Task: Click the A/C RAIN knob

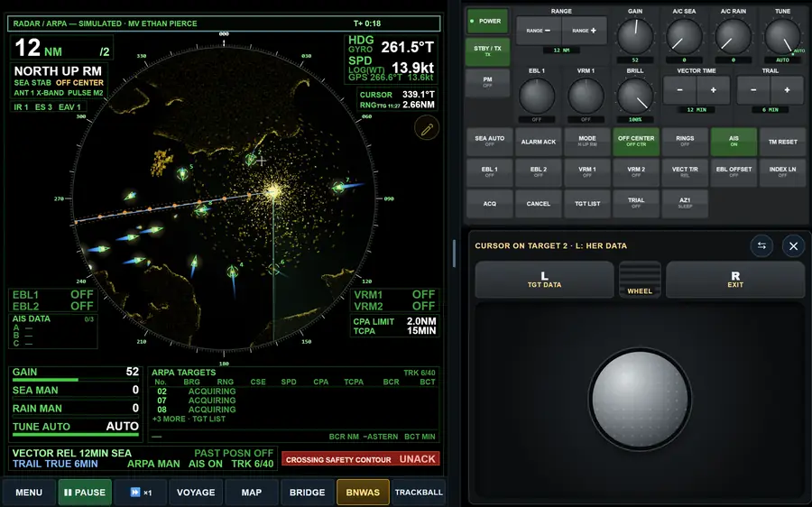Action: pos(733,36)
